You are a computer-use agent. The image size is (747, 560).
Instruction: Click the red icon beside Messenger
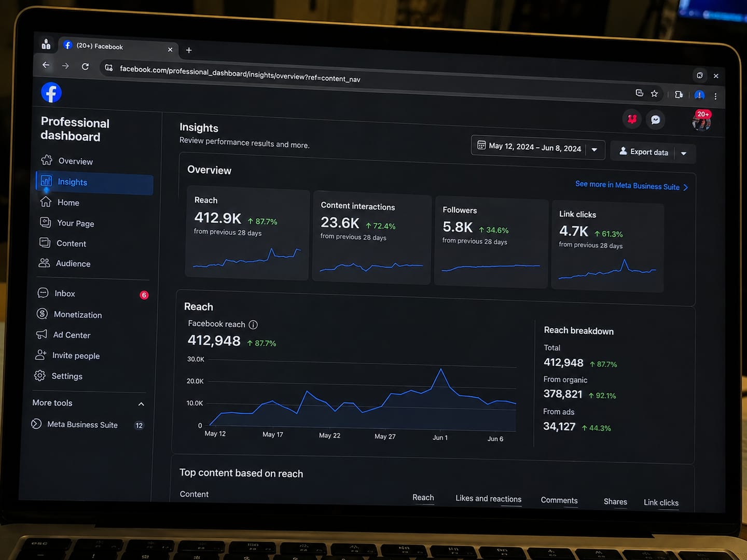click(632, 119)
